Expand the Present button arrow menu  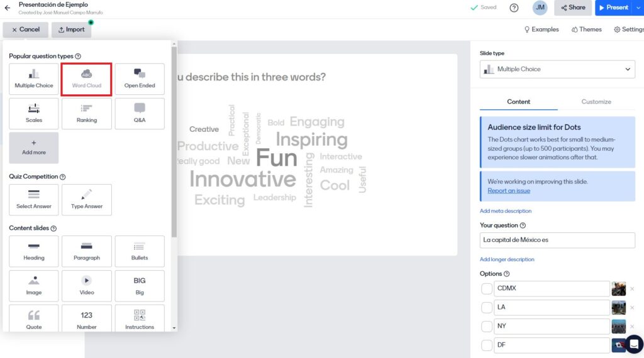pos(639,8)
